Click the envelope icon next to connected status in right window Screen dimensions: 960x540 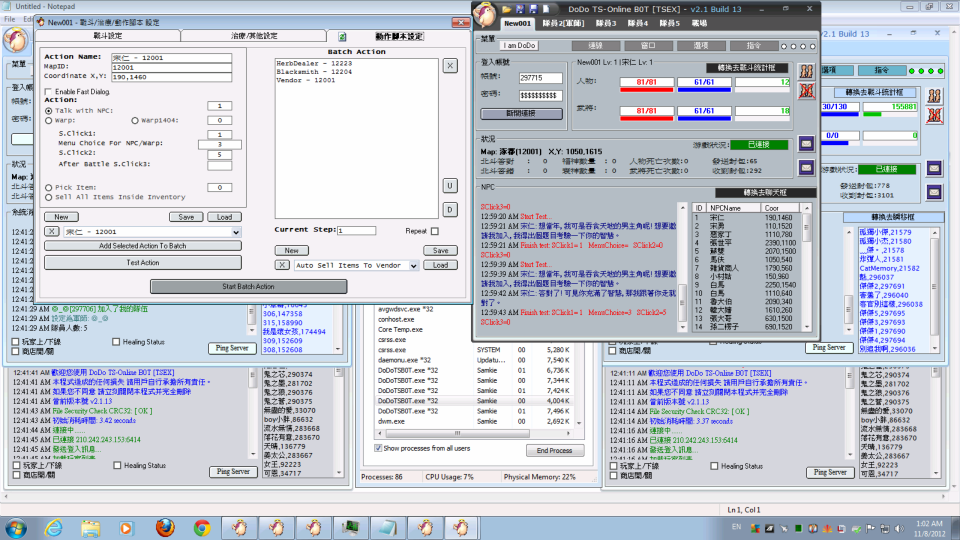click(x=934, y=168)
